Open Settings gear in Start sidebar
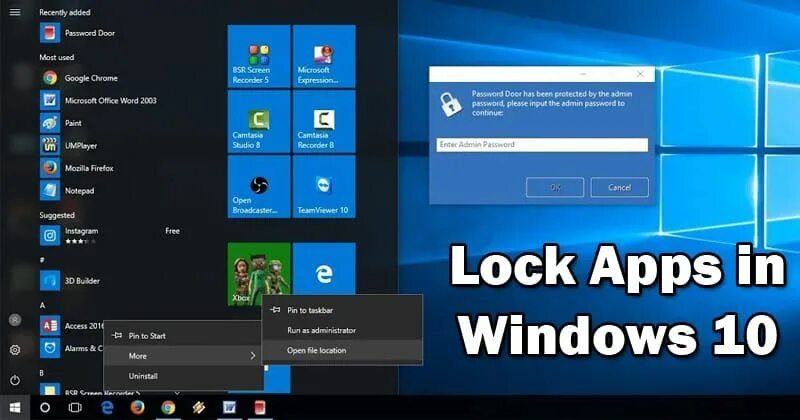The width and height of the screenshot is (800, 420). pos(15,350)
